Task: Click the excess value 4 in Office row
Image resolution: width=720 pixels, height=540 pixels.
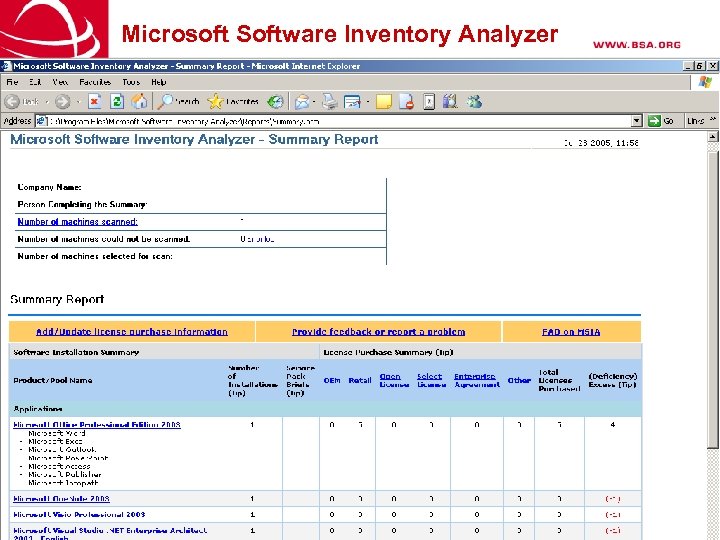Action: [613, 425]
